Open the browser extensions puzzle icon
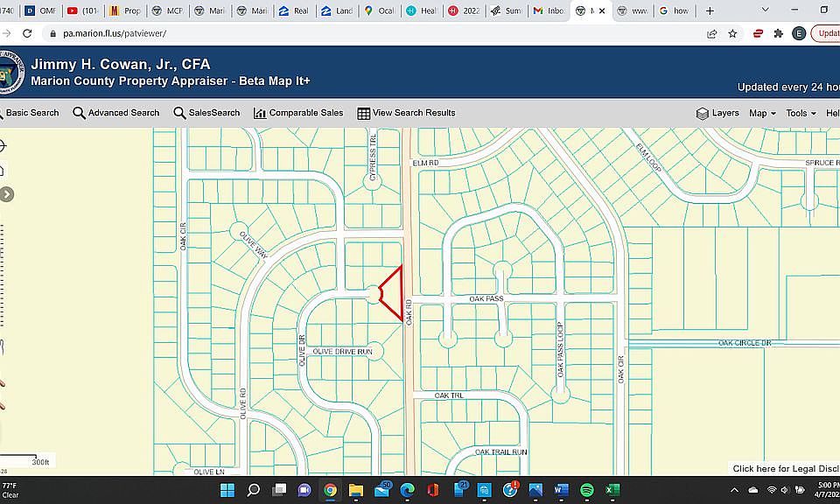Image resolution: width=840 pixels, height=504 pixels. [x=779, y=34]
